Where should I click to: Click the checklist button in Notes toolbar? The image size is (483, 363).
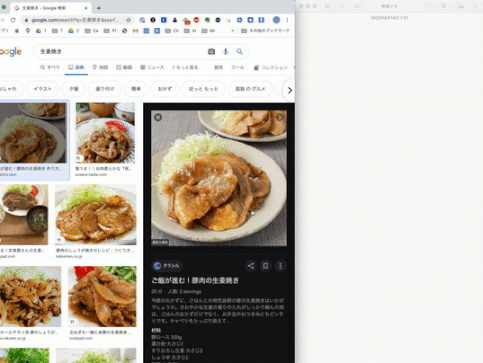click(x=342, y=6)
